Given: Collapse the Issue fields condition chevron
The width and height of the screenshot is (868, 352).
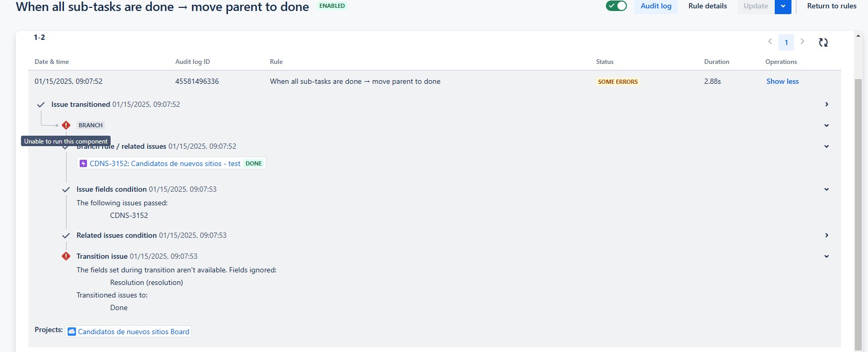Looking at the screenshot, I should point(827,189).
